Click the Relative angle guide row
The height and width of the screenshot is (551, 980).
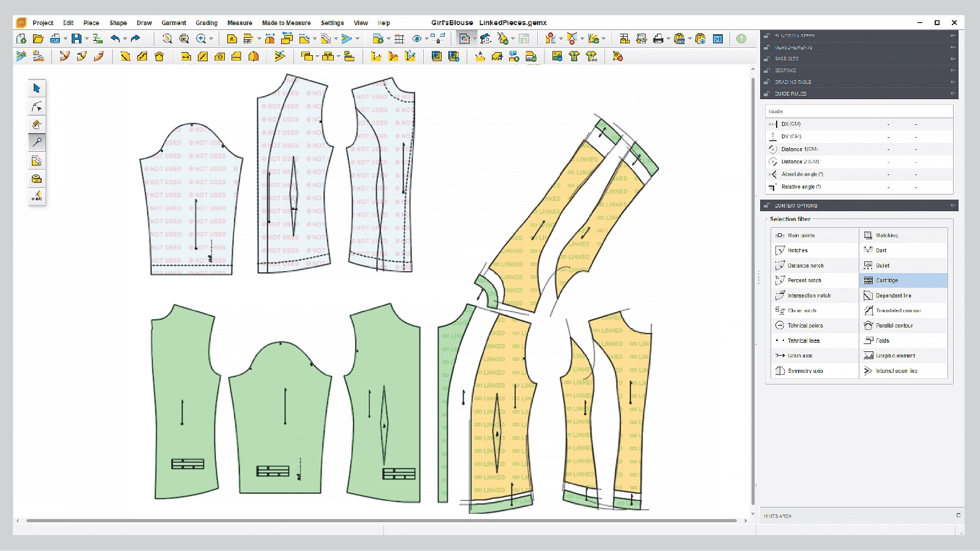click(859, 187)
